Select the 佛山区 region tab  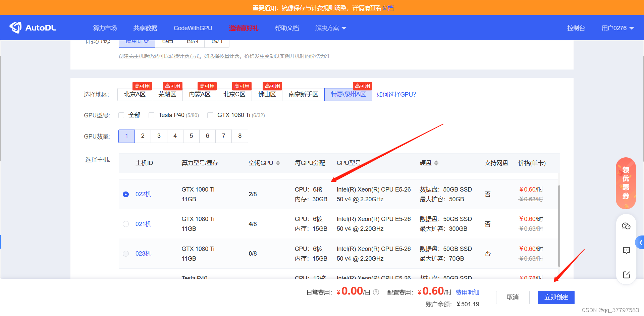coord(267,94)
